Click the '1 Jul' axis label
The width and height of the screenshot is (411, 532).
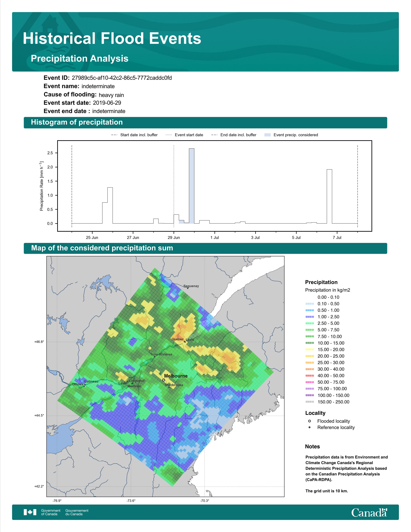(215, 237)
